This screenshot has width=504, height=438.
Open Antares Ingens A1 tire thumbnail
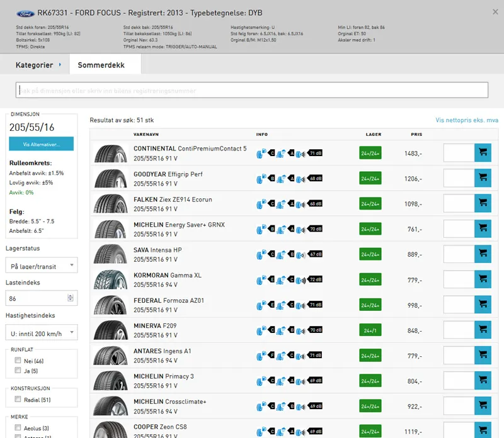coord(110,356)
